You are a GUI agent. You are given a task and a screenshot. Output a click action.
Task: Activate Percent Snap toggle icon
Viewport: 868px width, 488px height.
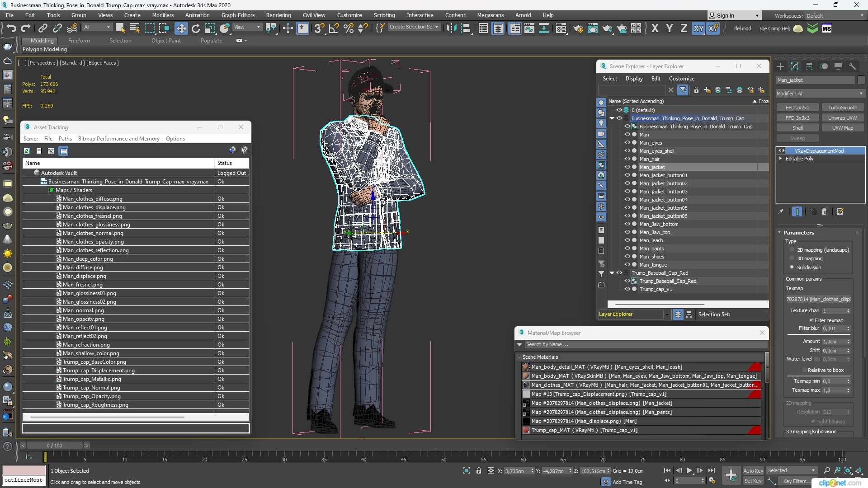pyautogui.click(x=349, y=28)
